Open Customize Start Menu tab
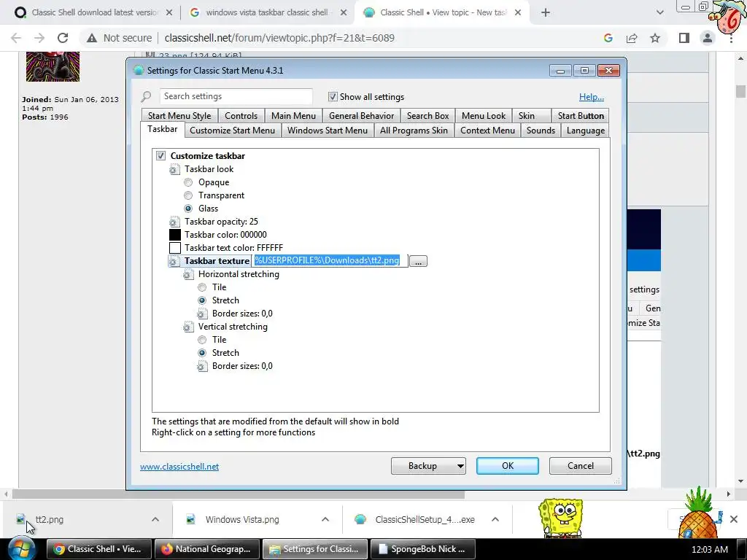 pos(233,131)
